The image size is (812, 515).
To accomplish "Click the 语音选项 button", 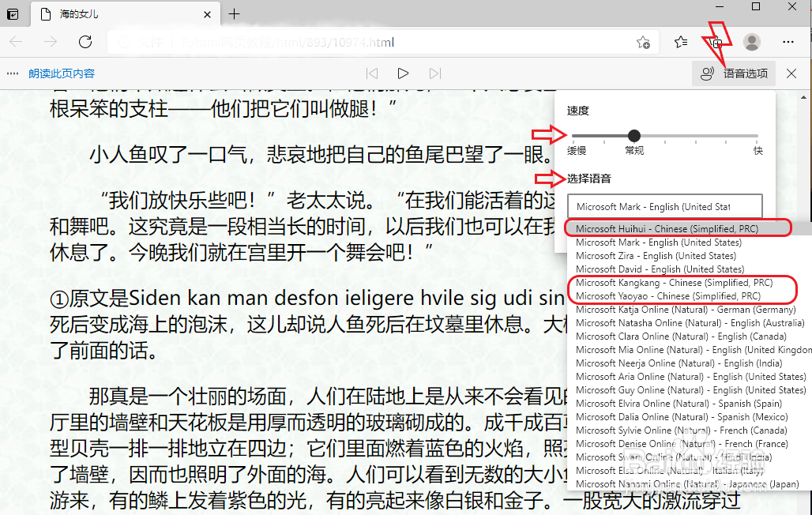I will pyautogui.click(x=734, y=73).
